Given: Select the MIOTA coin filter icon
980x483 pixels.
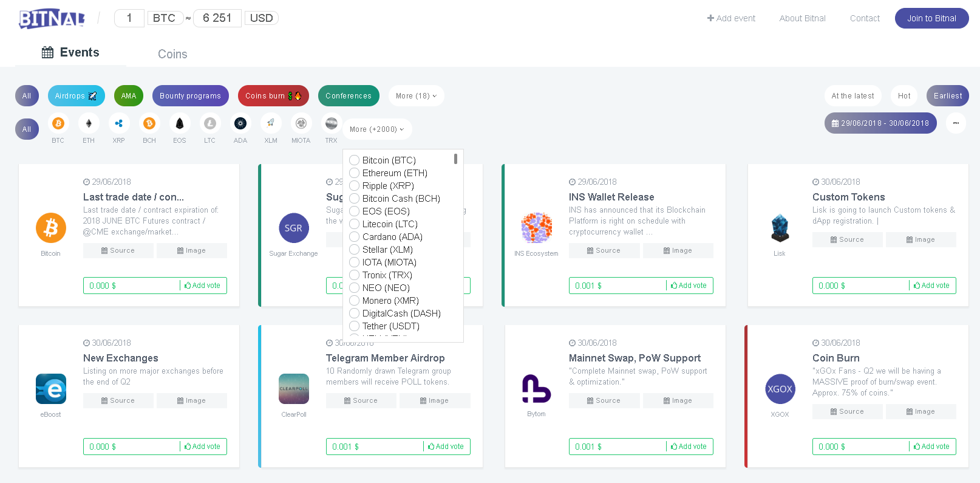Looking at the screenshot, I should [301, 123].
